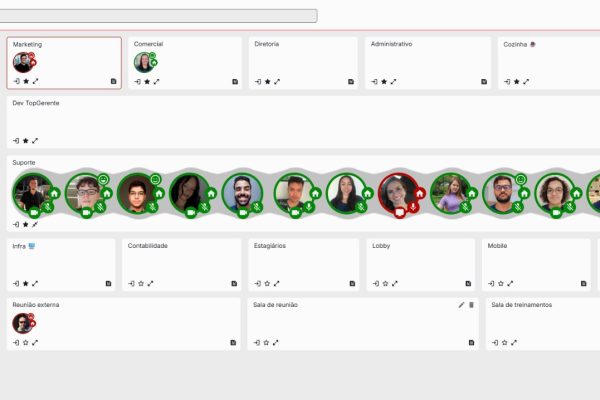The image size is (600, 400).
Task: Enter the Lobby room via door icon
Action: point(376,284)
